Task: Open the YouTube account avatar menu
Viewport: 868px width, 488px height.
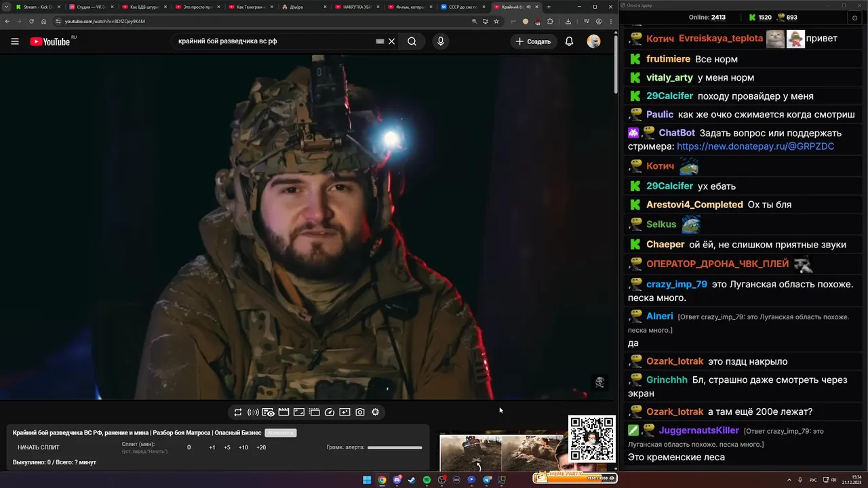Action: (593, 41)
